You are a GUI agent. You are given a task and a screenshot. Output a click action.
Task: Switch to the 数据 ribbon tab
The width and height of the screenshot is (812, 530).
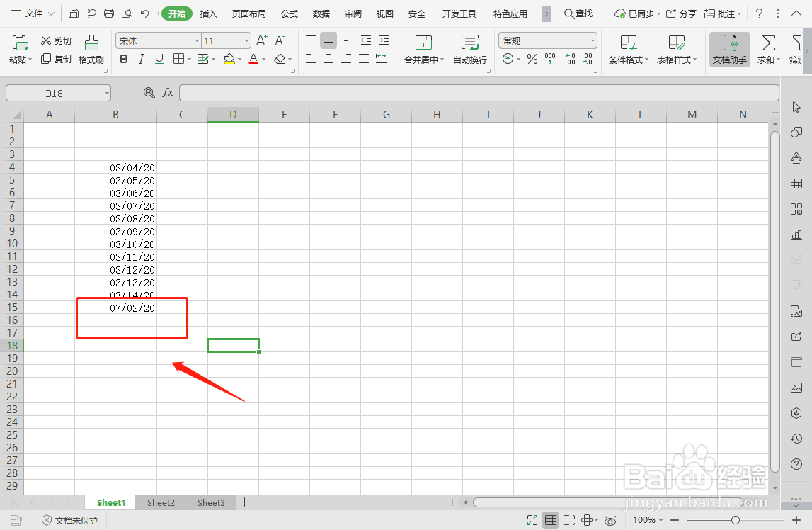(321, 13)
